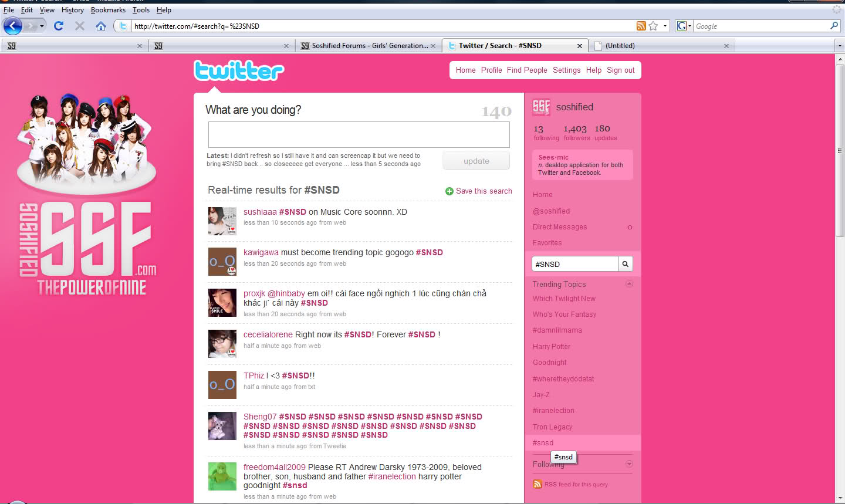
Task: Reload the page with the refresh icon
Action: (58, 26)
